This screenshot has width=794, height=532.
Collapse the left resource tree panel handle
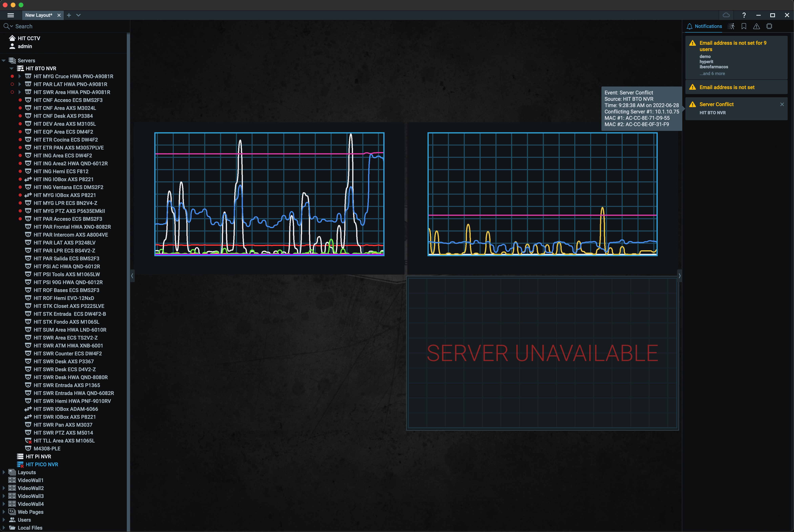point(132,276)
